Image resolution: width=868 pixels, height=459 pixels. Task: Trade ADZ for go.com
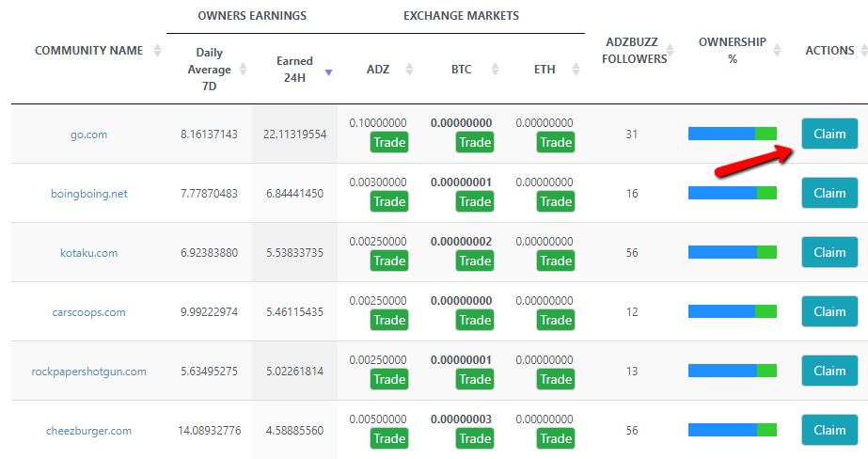click(389, 142)
